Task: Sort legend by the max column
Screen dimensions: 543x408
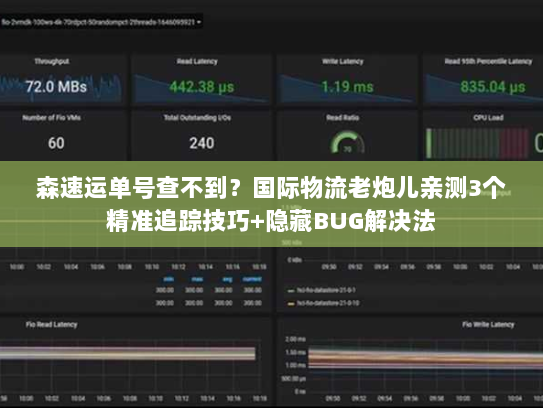Action: tap(197, 279)
